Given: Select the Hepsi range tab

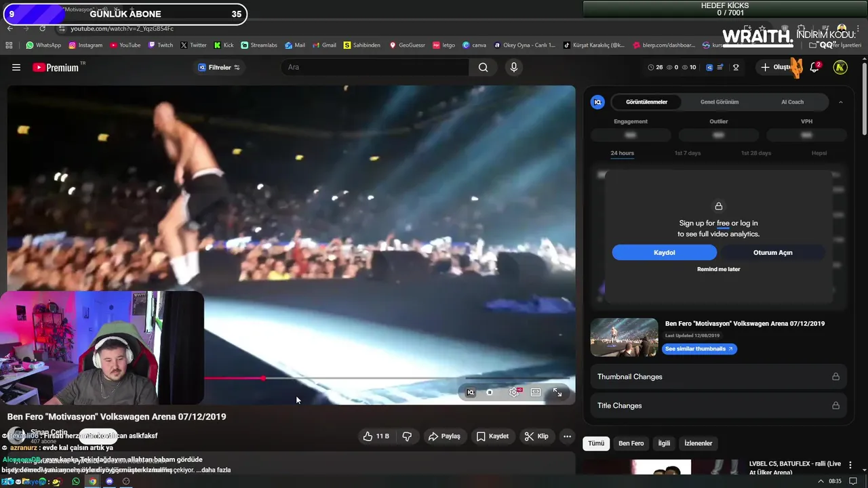Looking at the screenshot, I should click(819, 153).
